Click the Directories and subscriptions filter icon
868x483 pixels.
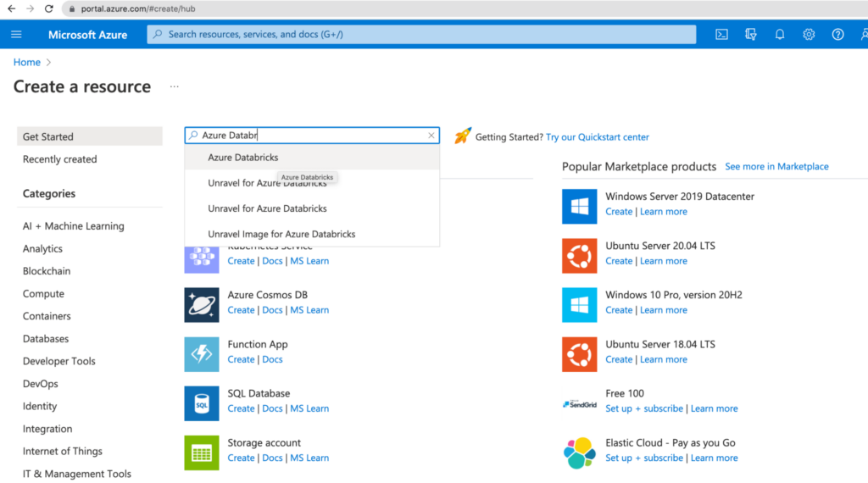point(750,35)
